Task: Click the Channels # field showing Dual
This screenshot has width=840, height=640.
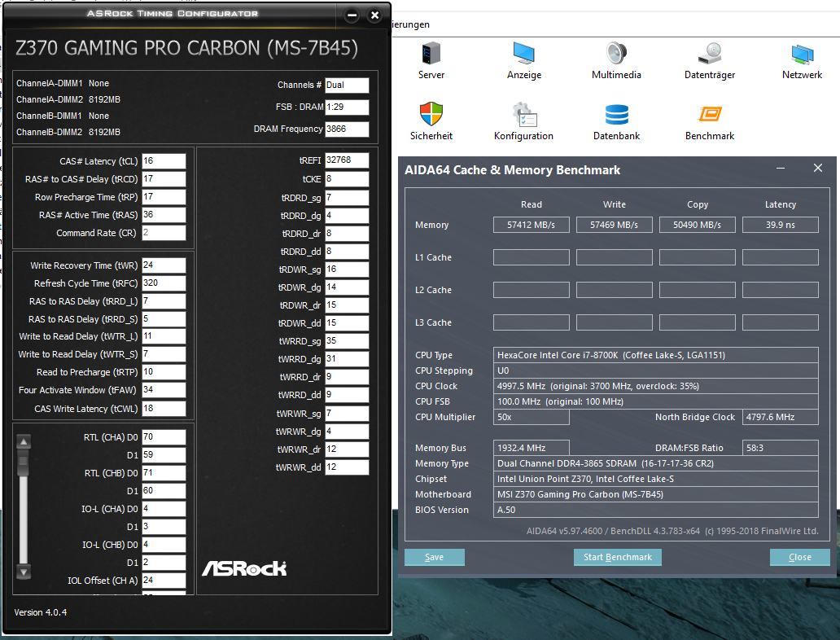Action: tap(347, 85)
